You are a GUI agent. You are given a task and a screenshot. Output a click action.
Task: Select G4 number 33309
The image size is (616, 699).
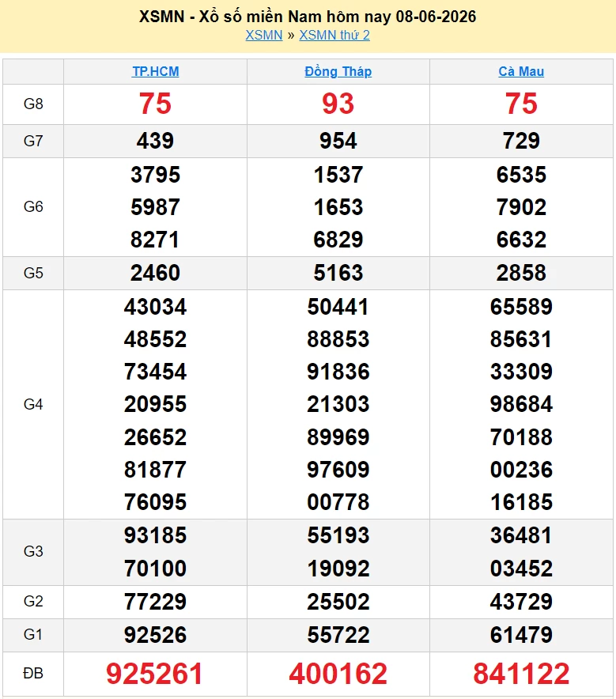pos(521,372)
